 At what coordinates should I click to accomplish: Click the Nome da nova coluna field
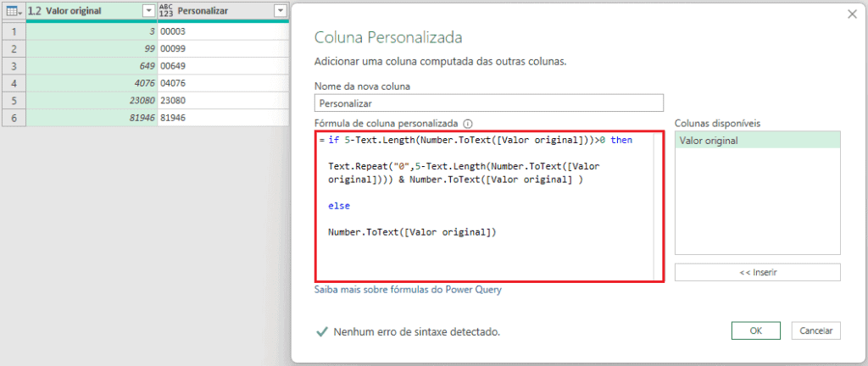(x=489, y=103)
